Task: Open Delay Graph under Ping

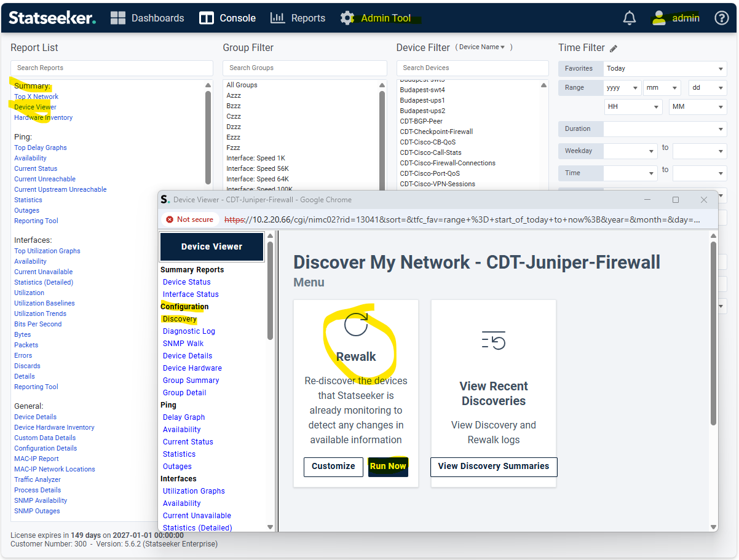Action: tap(184, 417)
